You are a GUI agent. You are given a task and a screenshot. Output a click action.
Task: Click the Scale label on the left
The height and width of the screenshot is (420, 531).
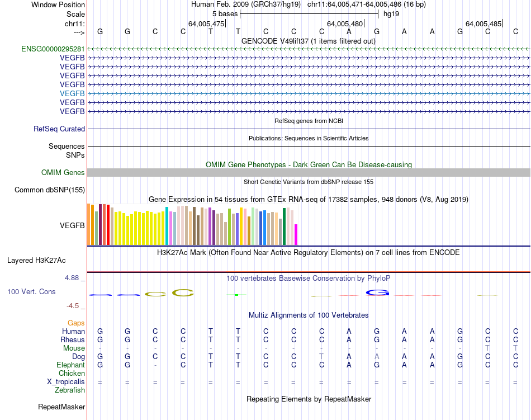tap(75, 14)
